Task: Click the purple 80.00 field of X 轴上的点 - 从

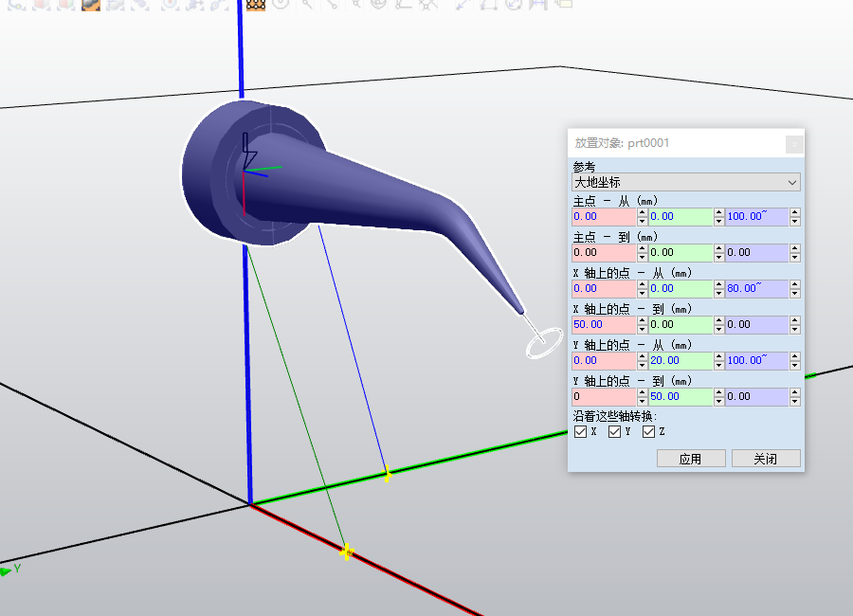Action: tap(757, 288)
